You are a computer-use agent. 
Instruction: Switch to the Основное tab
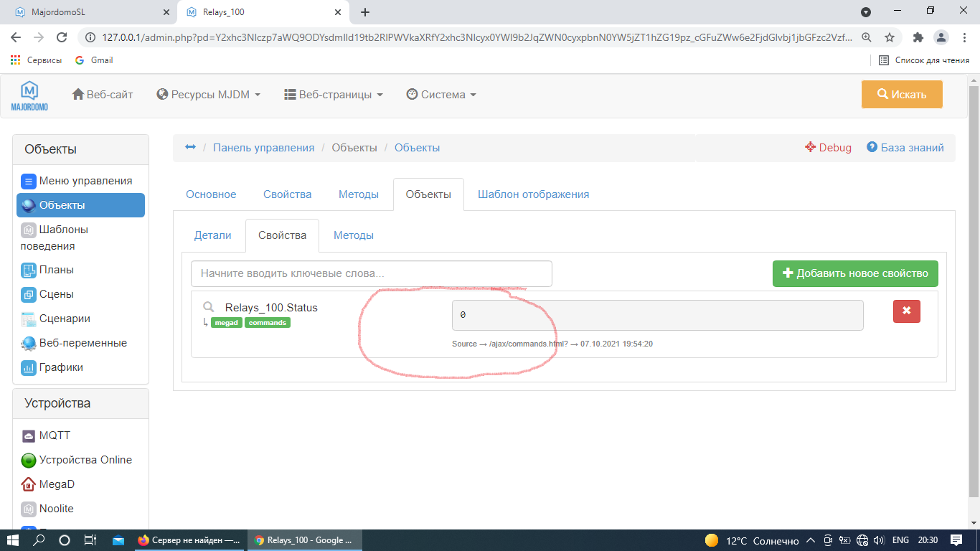click(211, 194)
